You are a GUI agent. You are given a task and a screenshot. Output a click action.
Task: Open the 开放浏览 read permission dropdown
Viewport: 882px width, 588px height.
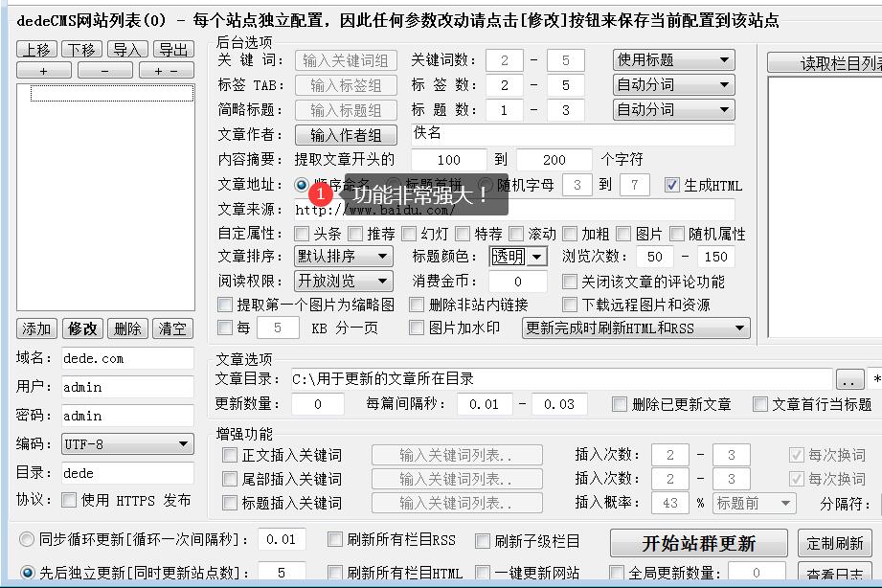coord(344,281)
